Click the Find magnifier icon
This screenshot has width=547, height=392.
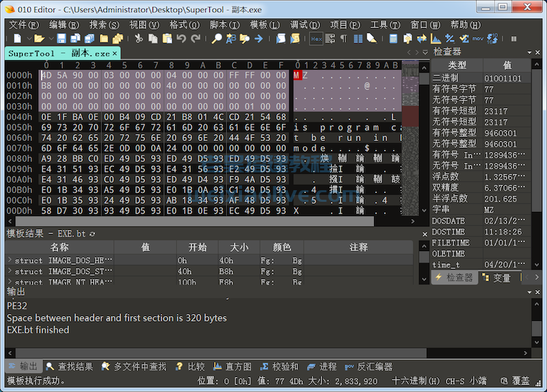217,38
